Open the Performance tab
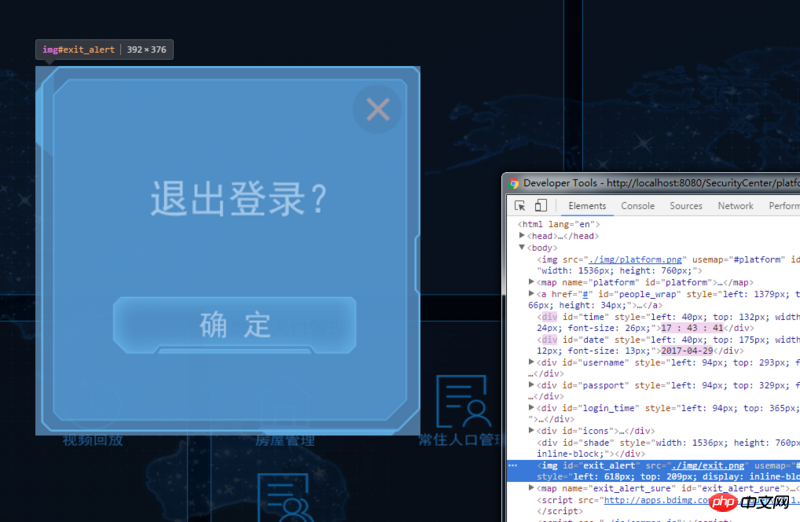This screenshot has width=800, height=522. click(784, 206)
